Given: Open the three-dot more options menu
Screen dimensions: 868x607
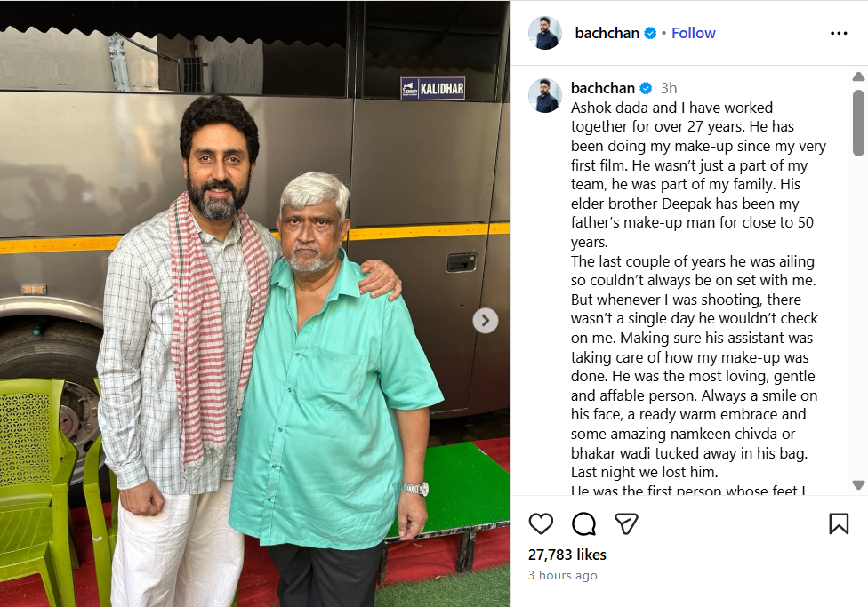Looking at the screenshot, I should 839,33.
